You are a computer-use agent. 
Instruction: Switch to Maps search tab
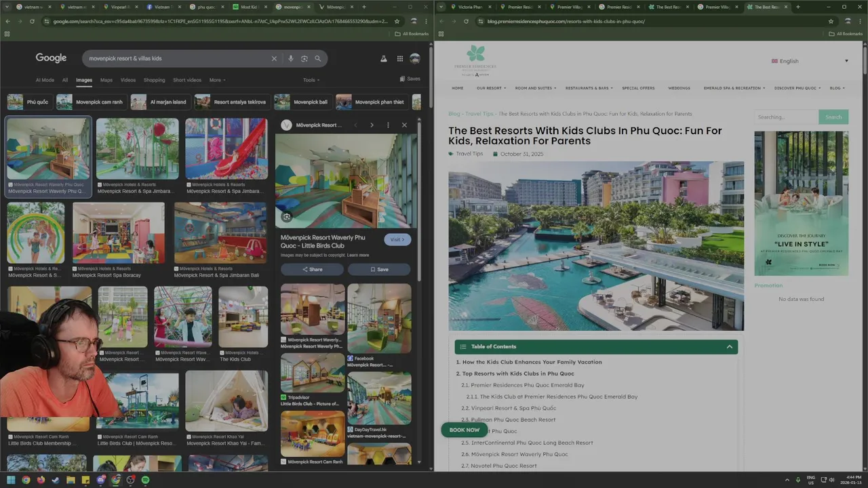[x=106, y=80]
